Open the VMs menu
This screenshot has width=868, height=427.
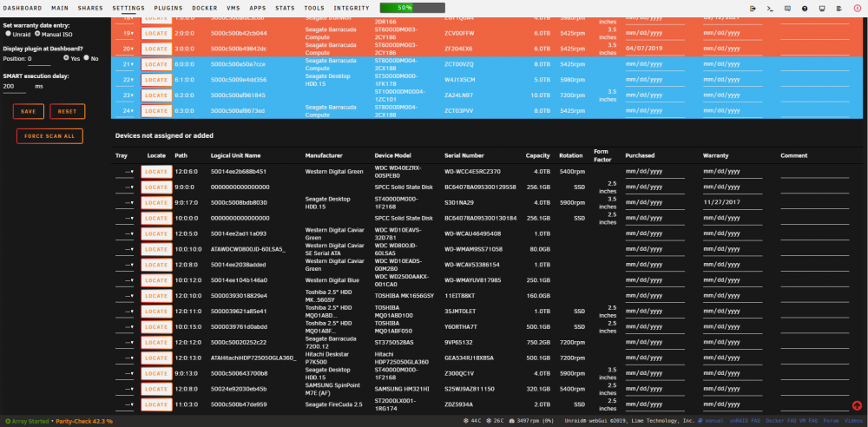point(233,9)
